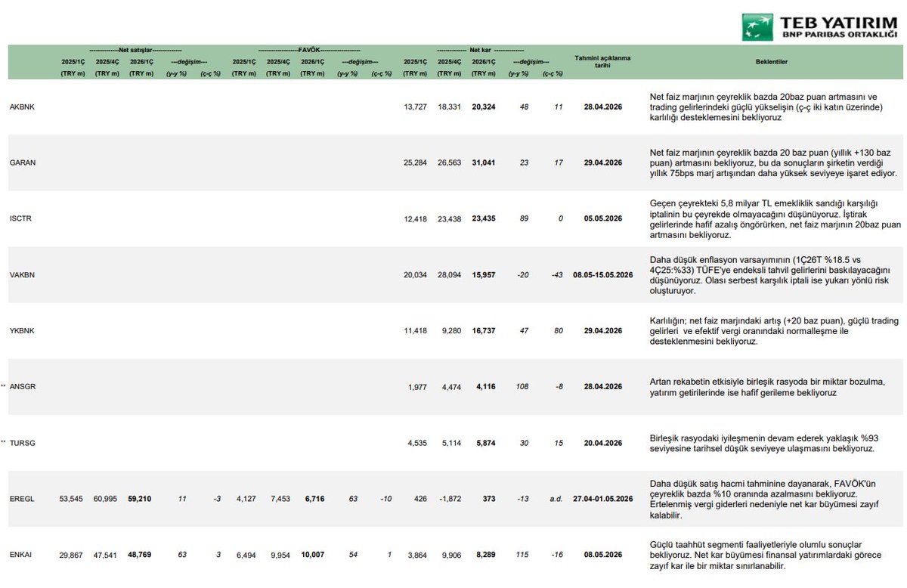Screen dimensions: 907x588
Task: Click the TEB Yatırım logo
Action: coord(820,26)
